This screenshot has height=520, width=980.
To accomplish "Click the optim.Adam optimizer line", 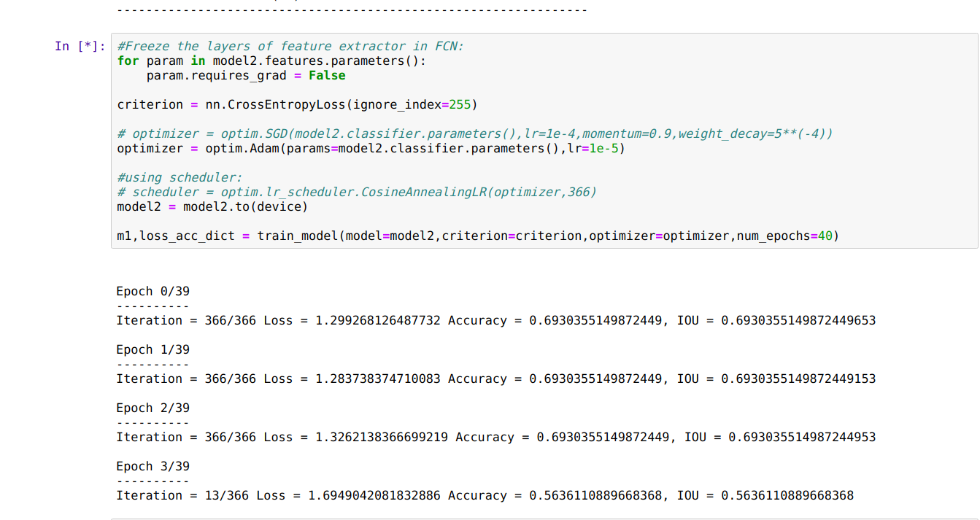I will (371, 148).
